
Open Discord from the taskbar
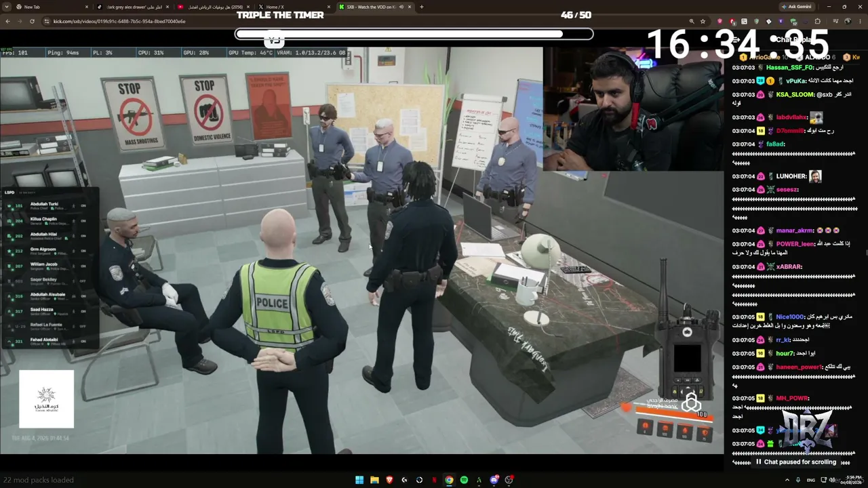tap(494, 480)
